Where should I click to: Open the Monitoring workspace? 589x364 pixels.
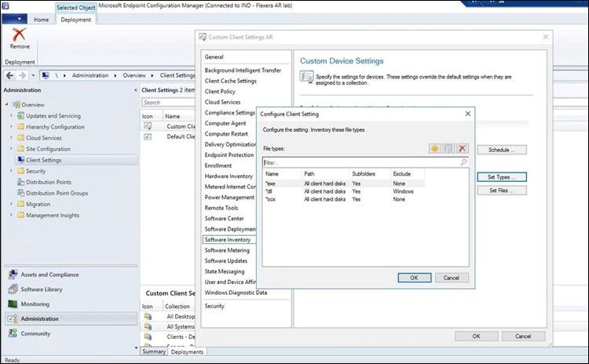35,304
